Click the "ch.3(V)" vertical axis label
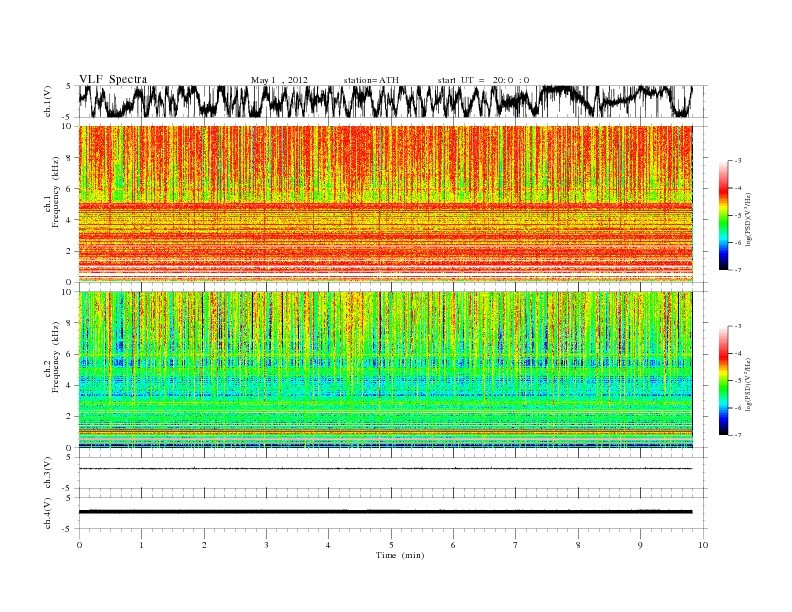Image resolution: width=792 pixels, height=612 pixels. tap(48, 473)
